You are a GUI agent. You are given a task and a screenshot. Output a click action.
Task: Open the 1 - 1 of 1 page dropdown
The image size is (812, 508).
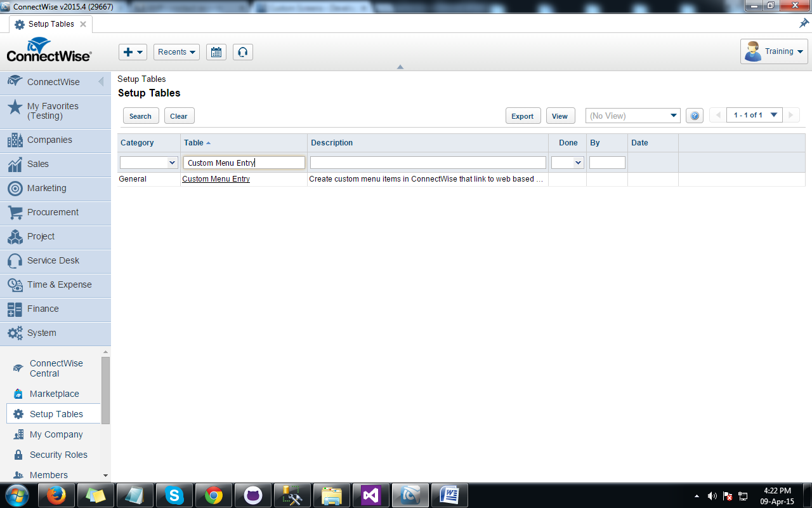tap(755, 115)
